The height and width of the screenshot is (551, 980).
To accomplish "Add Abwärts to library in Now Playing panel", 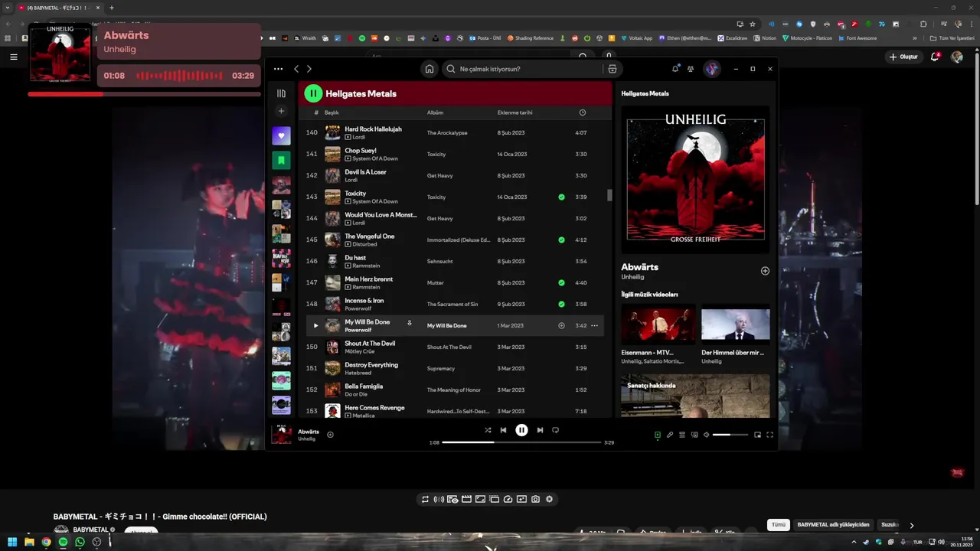I will tap(765, 271).
